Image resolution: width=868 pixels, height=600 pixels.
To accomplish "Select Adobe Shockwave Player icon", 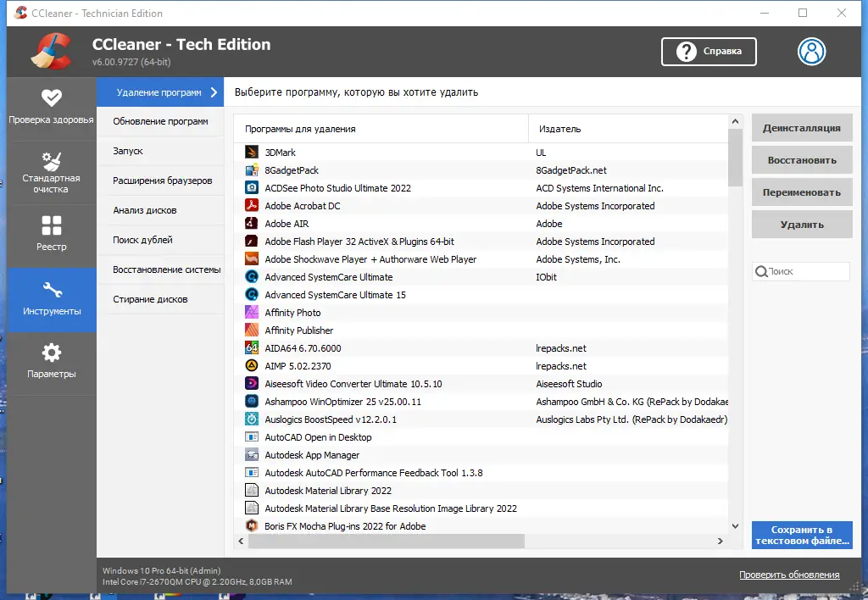I will (251, 259).
